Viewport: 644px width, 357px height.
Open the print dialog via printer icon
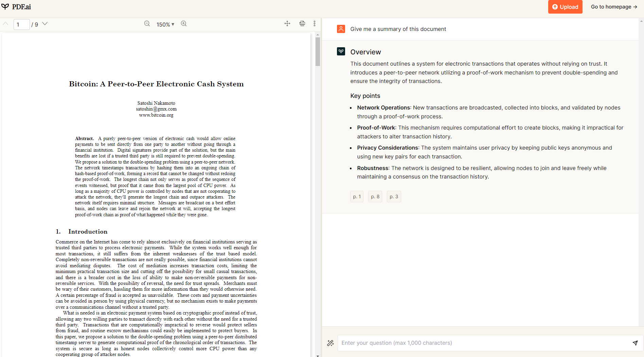click(302, 23)
